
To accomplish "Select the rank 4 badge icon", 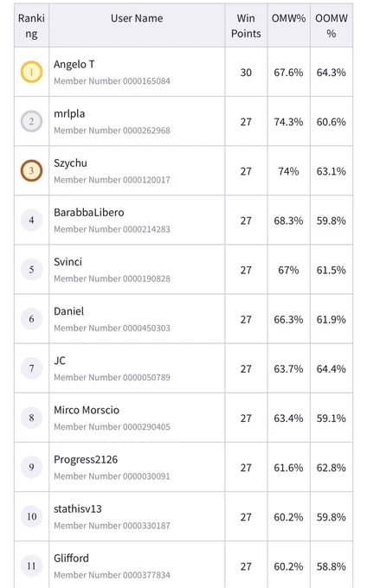I will pos(31,220).
